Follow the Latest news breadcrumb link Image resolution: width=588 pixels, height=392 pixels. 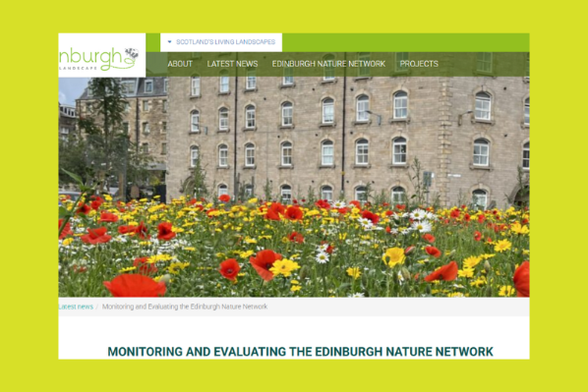pos(76,307)
